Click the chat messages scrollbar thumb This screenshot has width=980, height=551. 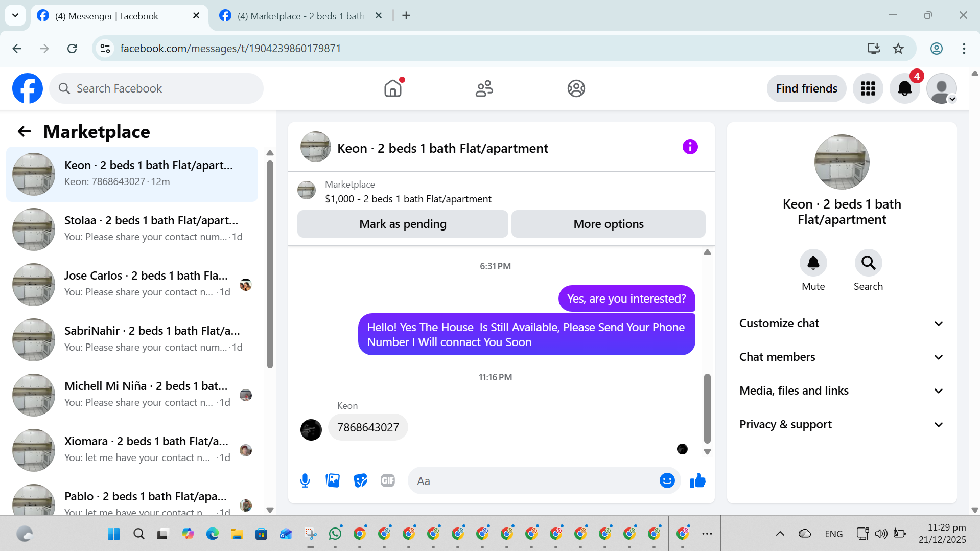(x=707, y=408)
